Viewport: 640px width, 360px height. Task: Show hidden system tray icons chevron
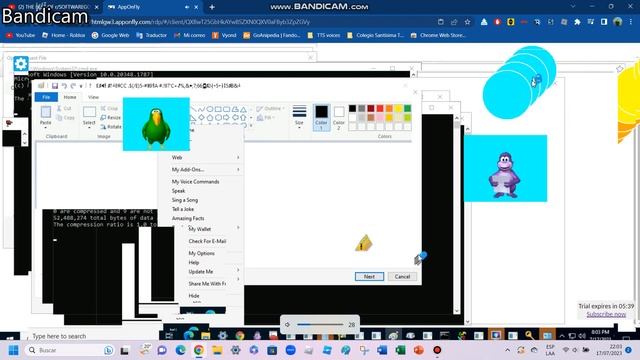(507, 350)
